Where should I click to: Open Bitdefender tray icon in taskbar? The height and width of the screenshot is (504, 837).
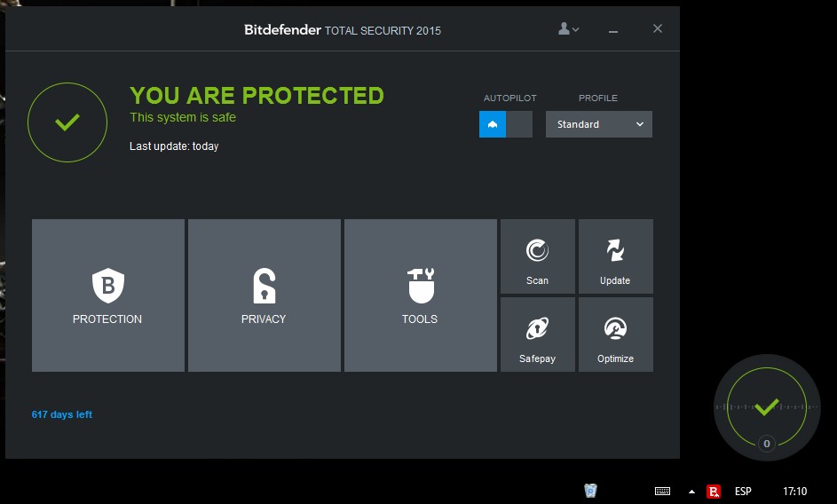point(713,492)
